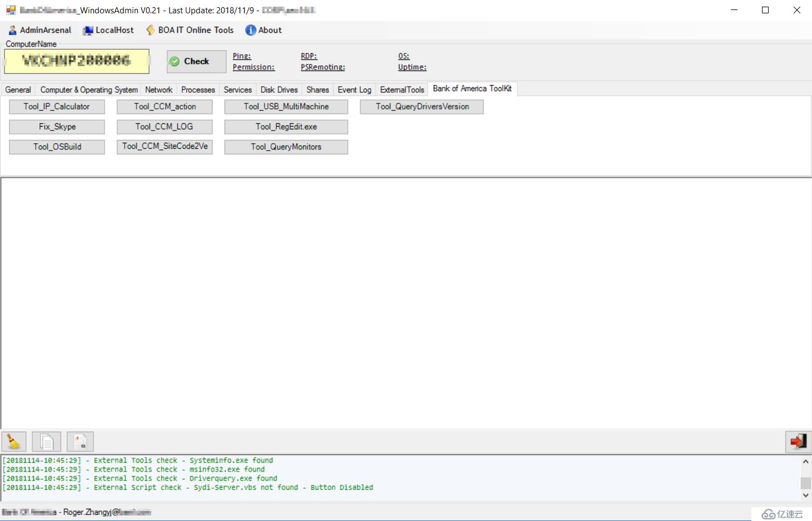Open Tool_RegEdit.exe
This screenshot has width=812, height=521.
286,127
